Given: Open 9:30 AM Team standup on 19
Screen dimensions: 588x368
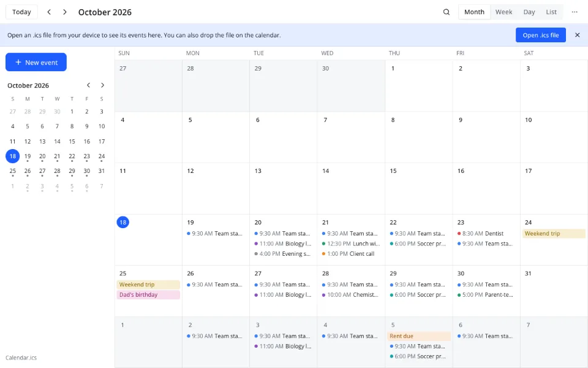Looking at the screenshot, I should [x=214, y=234].
